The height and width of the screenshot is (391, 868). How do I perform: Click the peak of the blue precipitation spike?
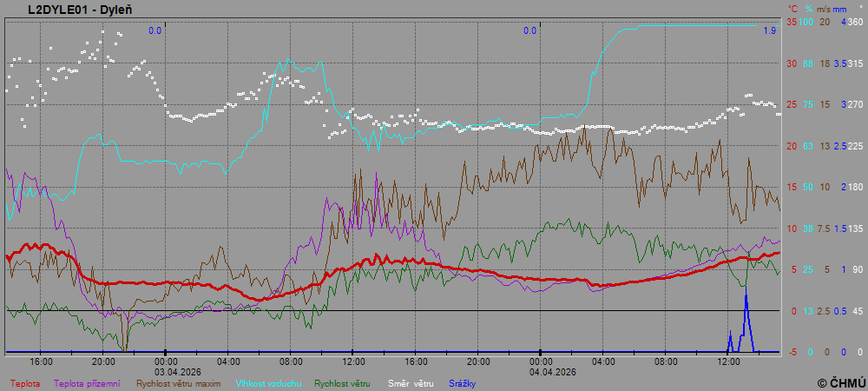click(746, 295)
